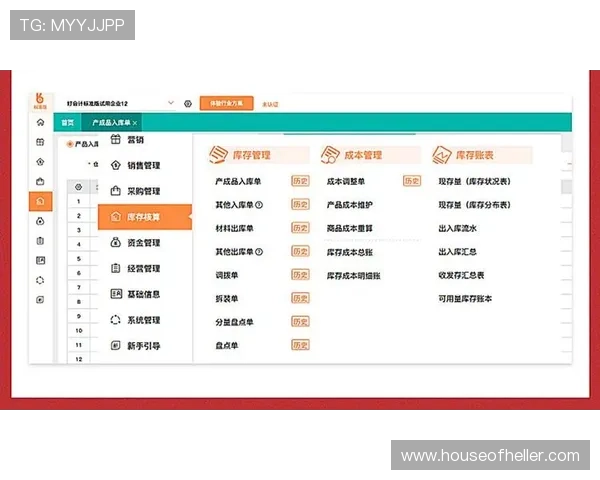Image resolution: width=600 pixels, height=480 pixels.
Task: Click 历史 button beside 其他入库单
Action: 300,204
